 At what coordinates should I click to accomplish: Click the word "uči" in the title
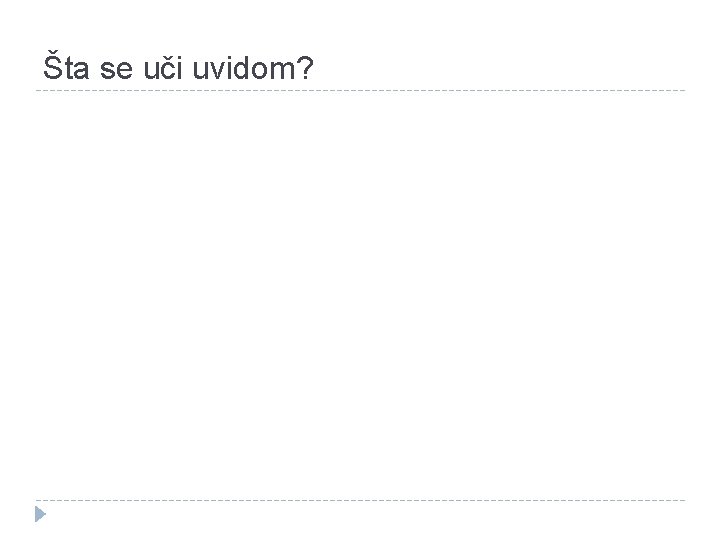(163, 68)
